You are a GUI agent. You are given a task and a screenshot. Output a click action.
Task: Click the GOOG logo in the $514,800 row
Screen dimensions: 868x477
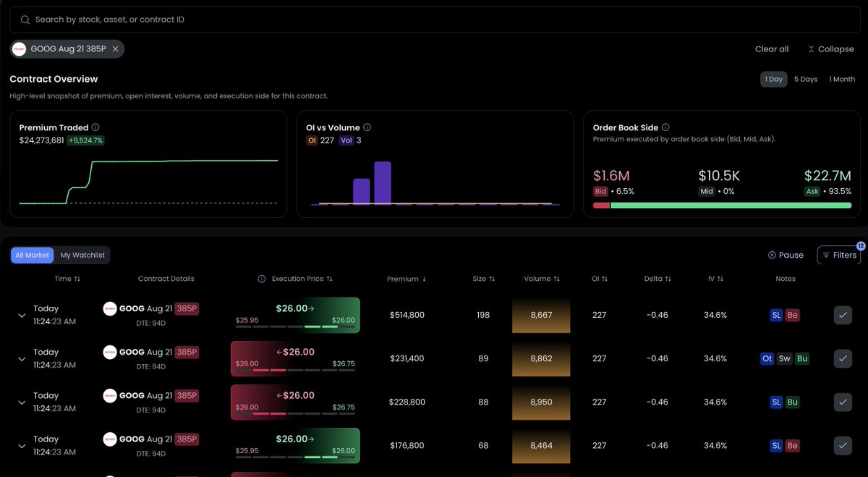coord(110,308)
